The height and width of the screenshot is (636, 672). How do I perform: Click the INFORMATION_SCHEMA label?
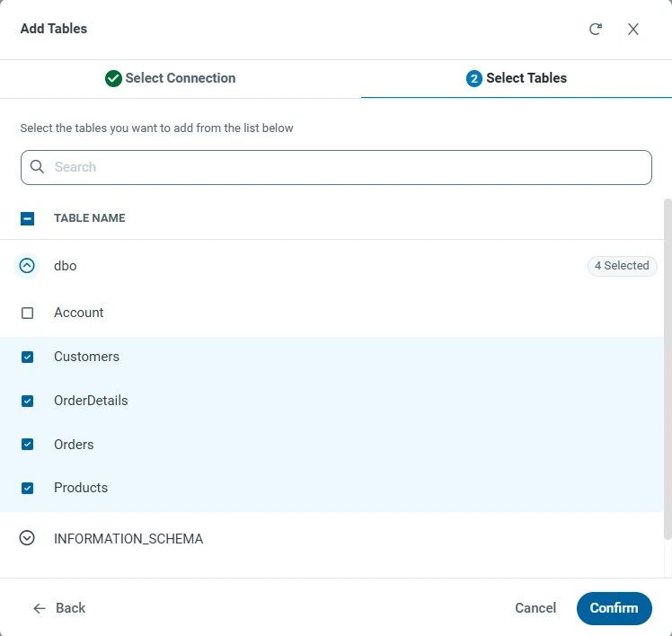(x=128, y=539)
